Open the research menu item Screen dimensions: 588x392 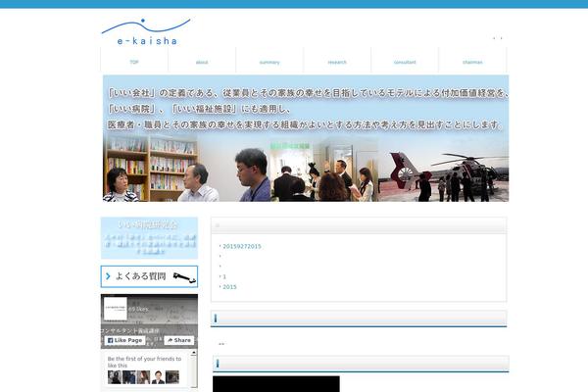tap(337, 62)
